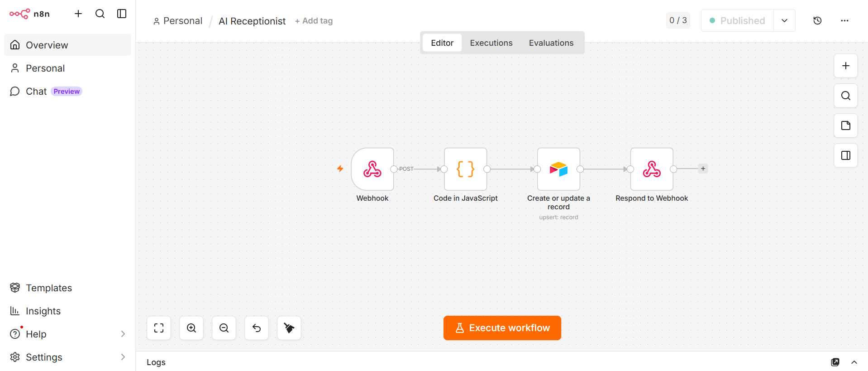The image size is (868, 371).
Task: Zoom in on canvas
Action: tap(191, 328)
